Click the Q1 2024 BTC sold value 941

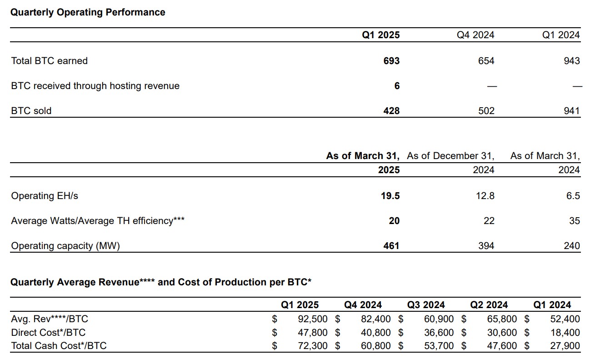(x=571, y=111)
